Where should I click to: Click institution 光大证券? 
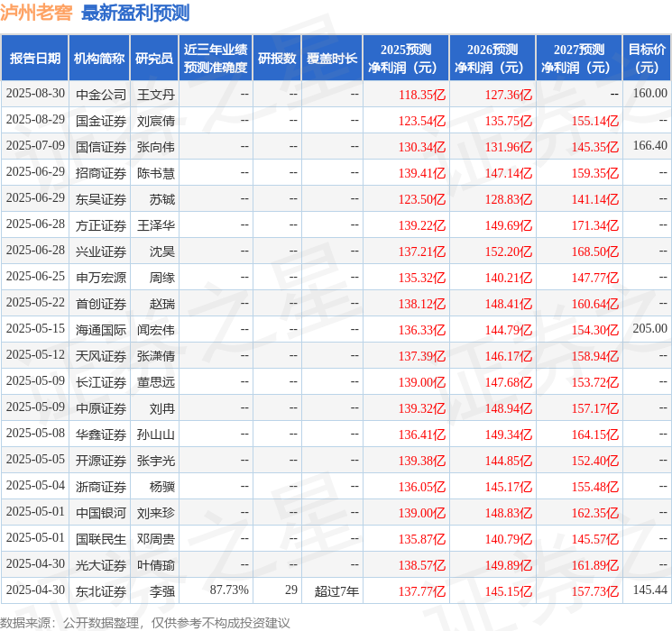coord(101,565)
